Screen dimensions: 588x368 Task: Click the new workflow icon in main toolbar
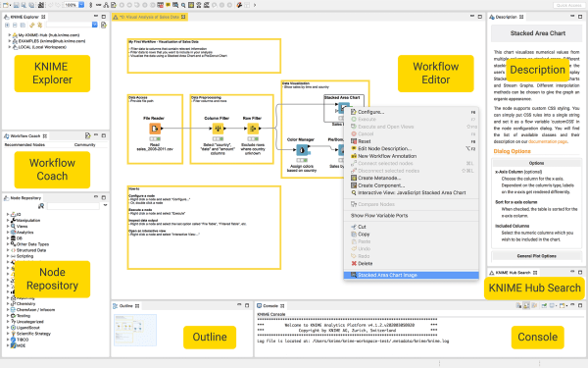click(x=7, y=5)
